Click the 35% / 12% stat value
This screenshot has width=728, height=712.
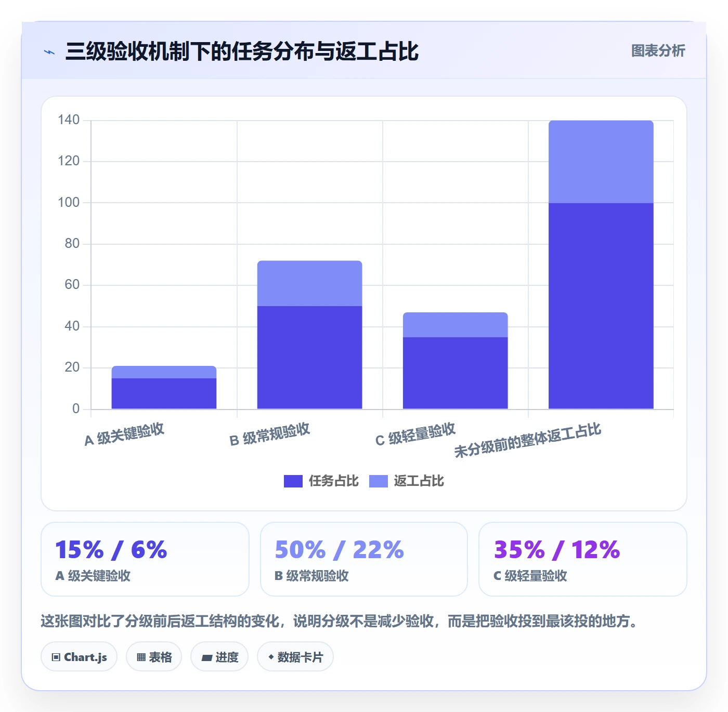[557, 550]
